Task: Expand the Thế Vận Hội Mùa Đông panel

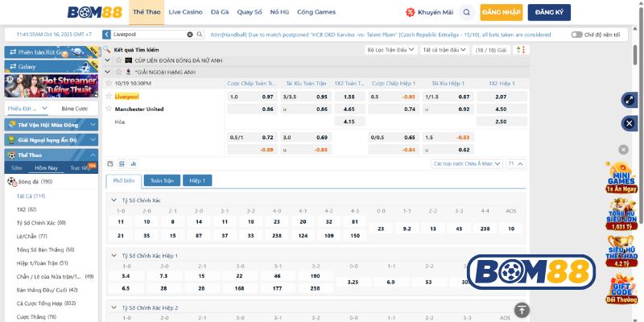Action: pyautogui.click(x=52, y=125)
